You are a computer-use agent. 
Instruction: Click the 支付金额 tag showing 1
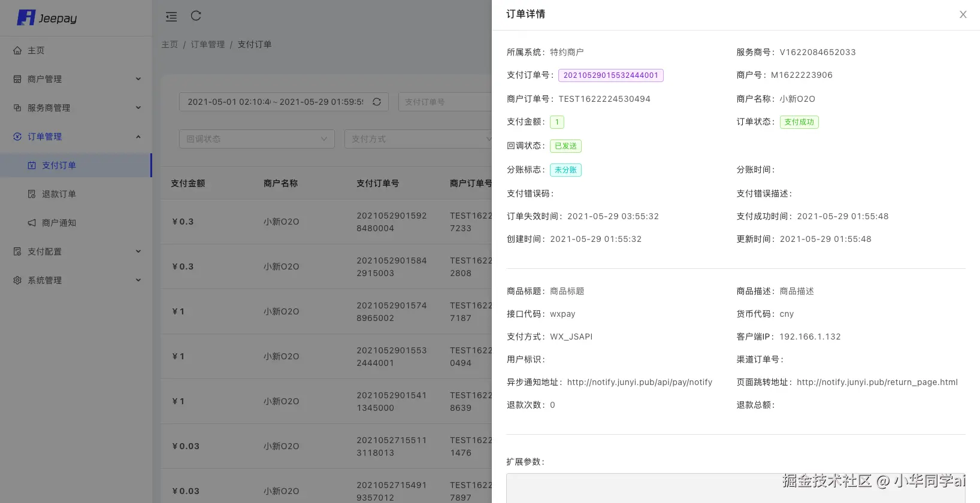pyautogui.click(x=557, y=122)
